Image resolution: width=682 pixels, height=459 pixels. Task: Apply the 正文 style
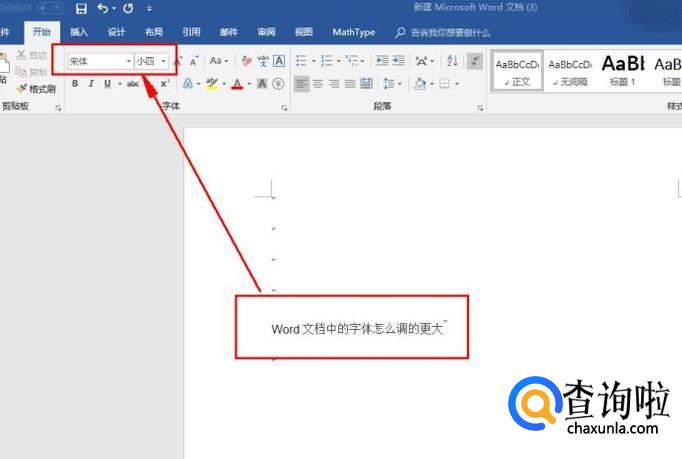pos(517,71)
